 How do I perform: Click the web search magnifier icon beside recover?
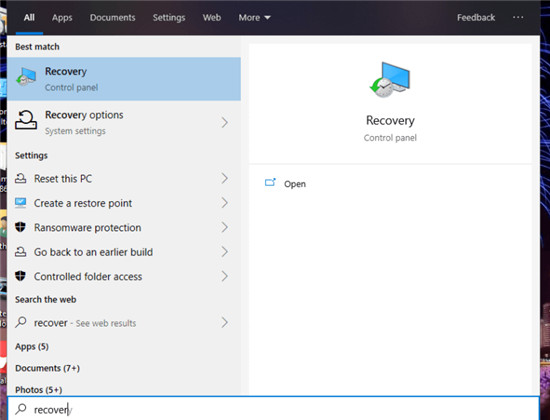(x=21, y=322)
